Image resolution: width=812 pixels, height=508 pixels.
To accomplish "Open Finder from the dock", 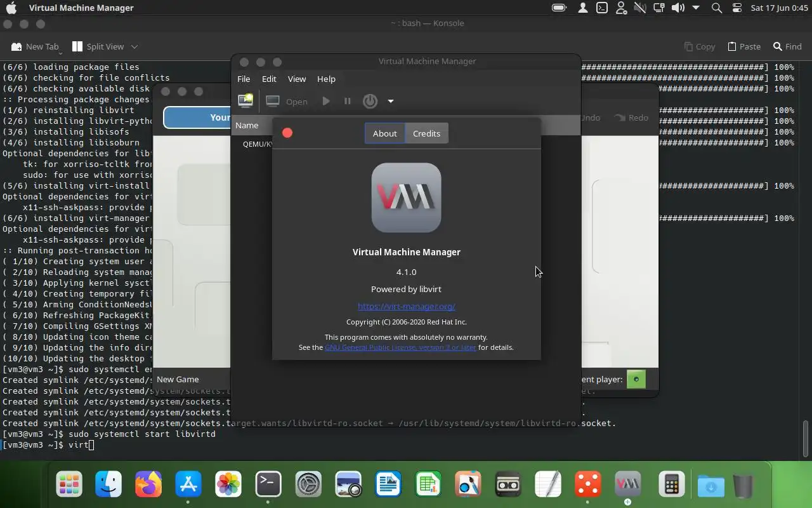I will tap(108, 485).
